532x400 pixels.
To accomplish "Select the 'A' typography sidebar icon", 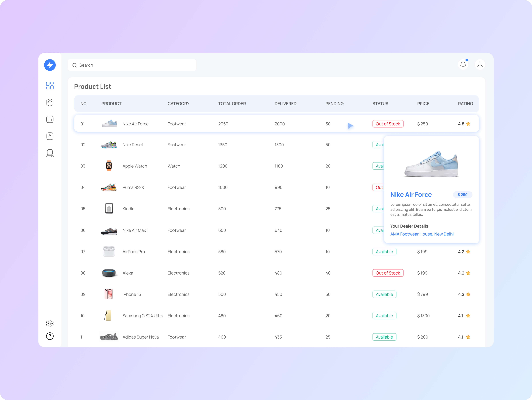I will point(50,136).
